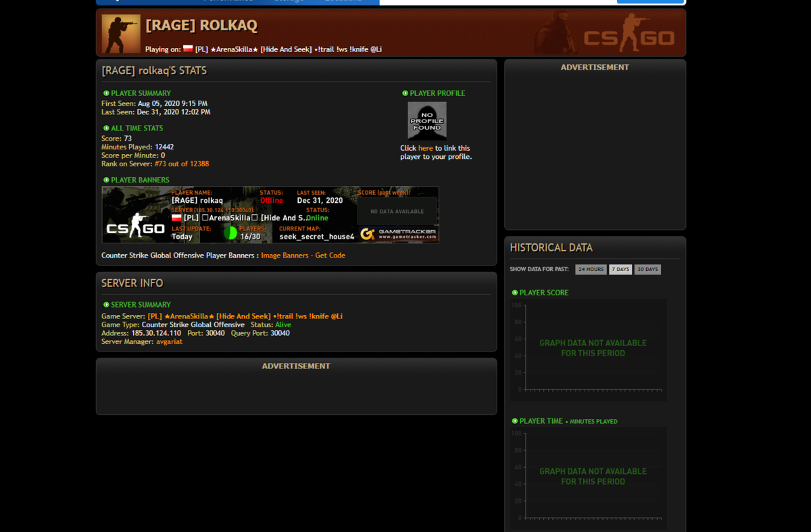This screenshot has height=532, width=811.
Task: Click Poland flag icon in Playing on line
Action: pyautogui.click(x=188, y=49)
